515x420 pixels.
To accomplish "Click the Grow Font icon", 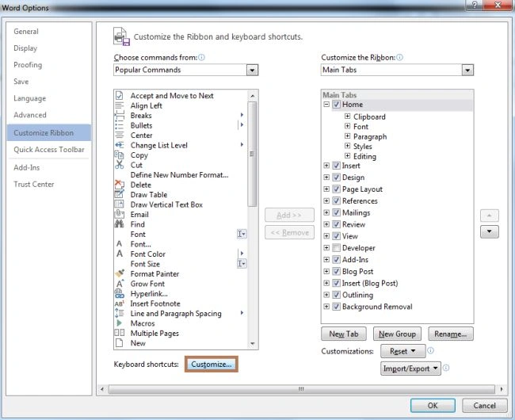I will 120,284.
